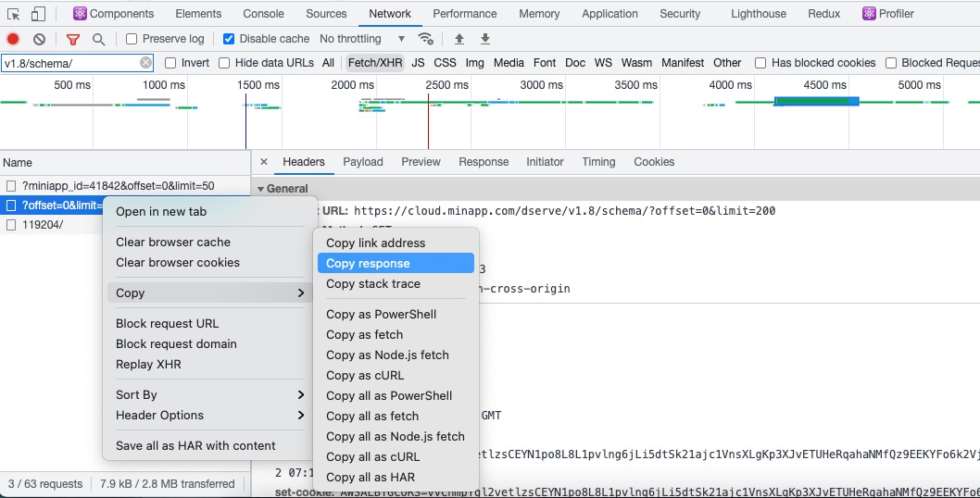Select the highlighted range in timeline overview
The image size is (980, 498).
pyautogui.click(x=816, y=101)
